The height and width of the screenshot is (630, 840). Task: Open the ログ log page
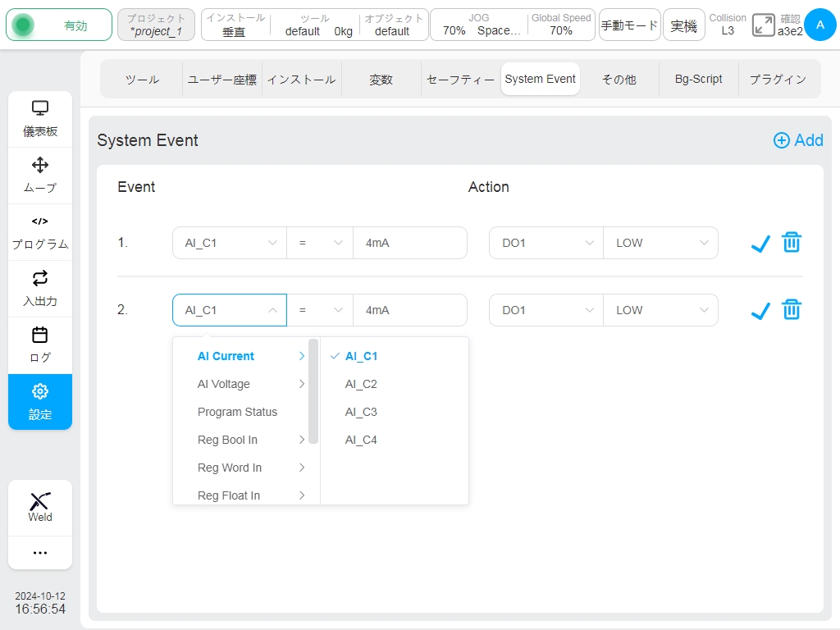click(x=40, y=345)
